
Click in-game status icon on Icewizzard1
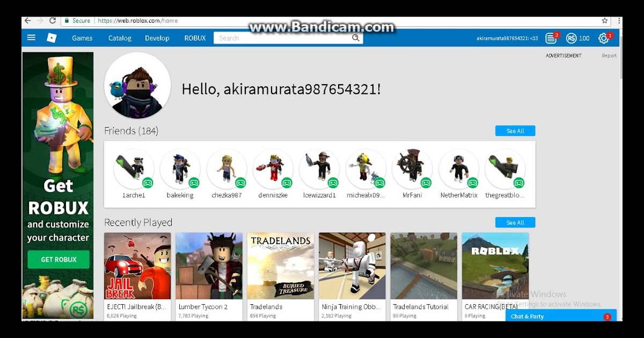pos(333,182)
